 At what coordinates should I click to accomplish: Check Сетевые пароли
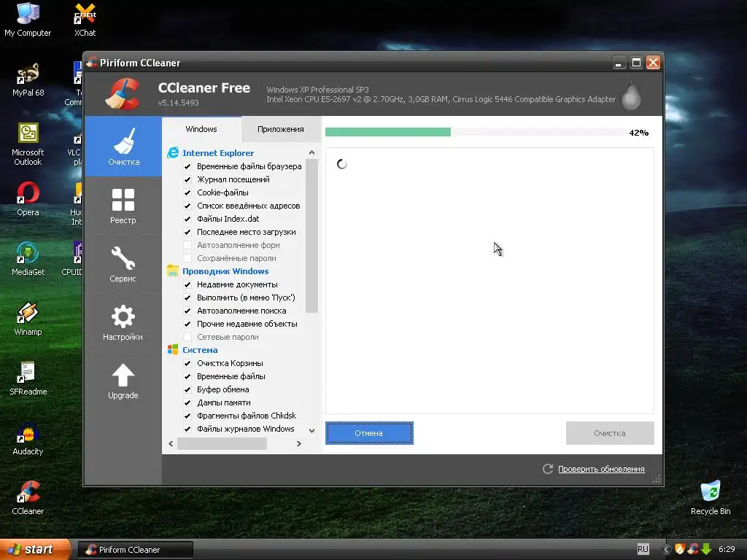(187, 337)
